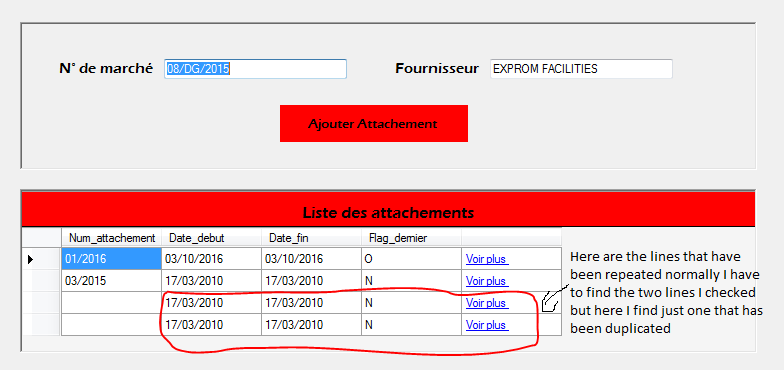
Task: Select the 01/2016 attachment number cell
Action: [112, 259]
